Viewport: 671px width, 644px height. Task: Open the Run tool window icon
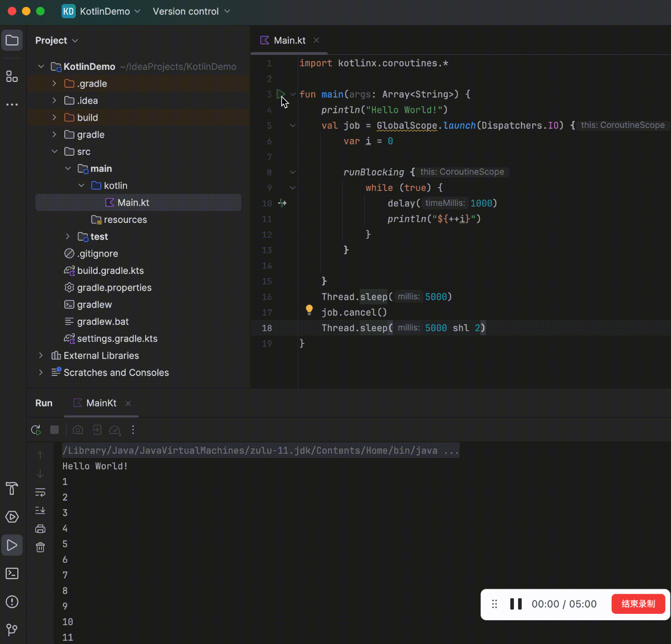click(12, 545)
